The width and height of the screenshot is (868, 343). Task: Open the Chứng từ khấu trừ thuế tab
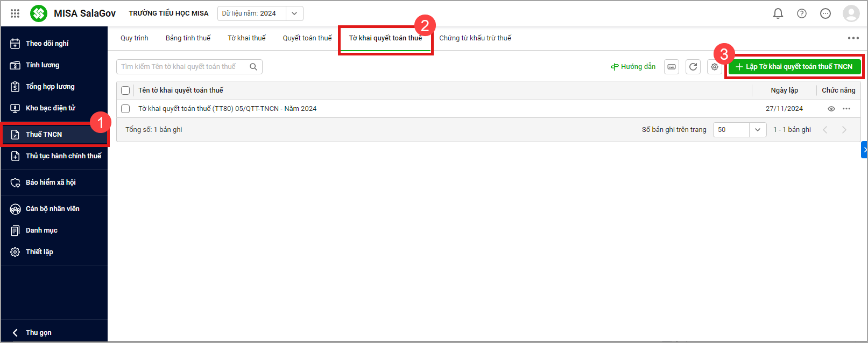(475, 38)
